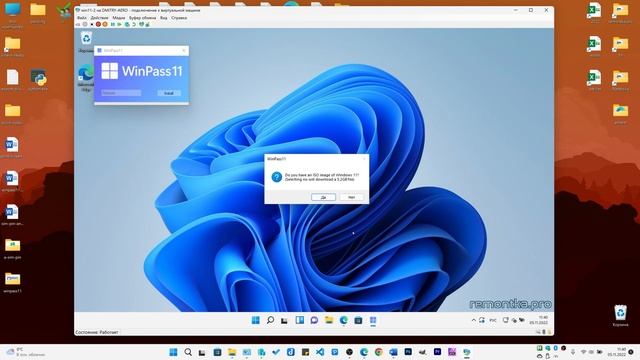Click the grey start icon in VM toolbar

pyautogui.click(x=85, y=24)
